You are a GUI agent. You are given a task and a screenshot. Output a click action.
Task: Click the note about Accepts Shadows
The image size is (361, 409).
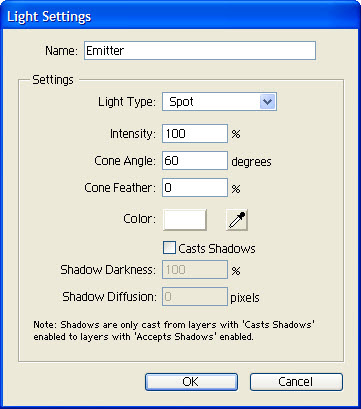[x=174, y=330]
